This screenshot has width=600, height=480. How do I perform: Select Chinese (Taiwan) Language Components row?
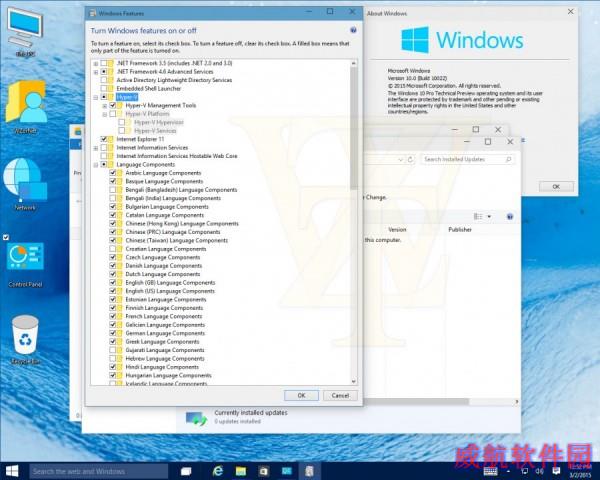point(176,240)
